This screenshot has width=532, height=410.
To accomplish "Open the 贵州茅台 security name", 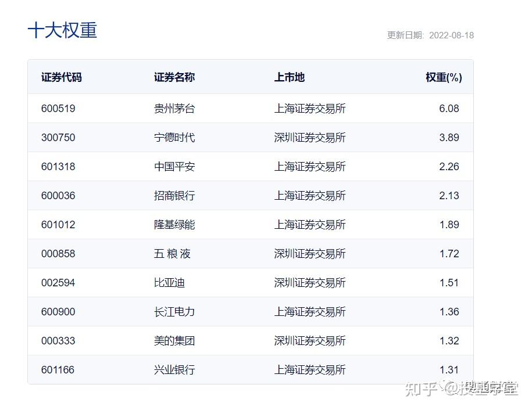I will (x=174, y=109).
